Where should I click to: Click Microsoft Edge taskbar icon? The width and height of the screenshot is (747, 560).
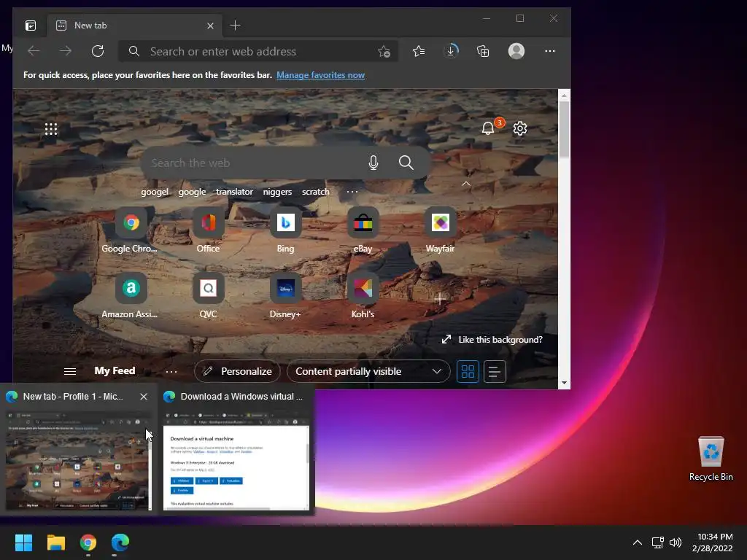[x=120, y=542]
